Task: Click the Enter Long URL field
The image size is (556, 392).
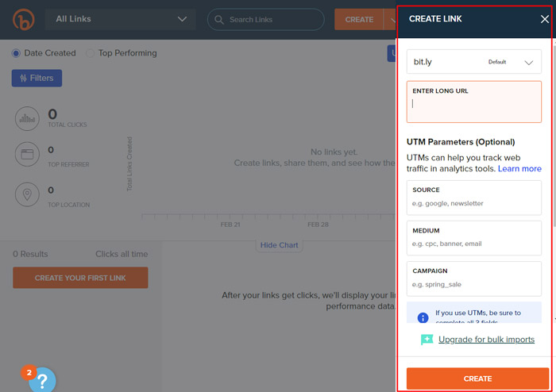Action: tap(473, 102)
